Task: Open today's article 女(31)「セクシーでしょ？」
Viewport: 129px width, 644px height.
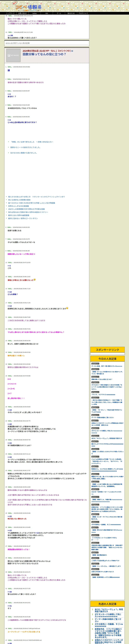Action: tap(107, 438)
